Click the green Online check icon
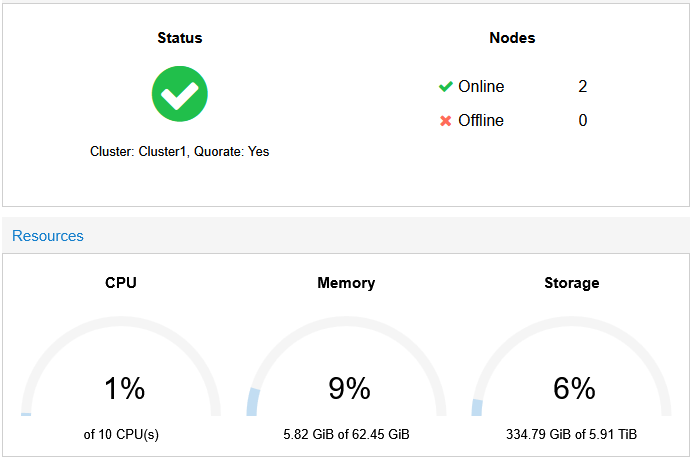Screen dimensions: 694x460 click(x=446, y=86)
